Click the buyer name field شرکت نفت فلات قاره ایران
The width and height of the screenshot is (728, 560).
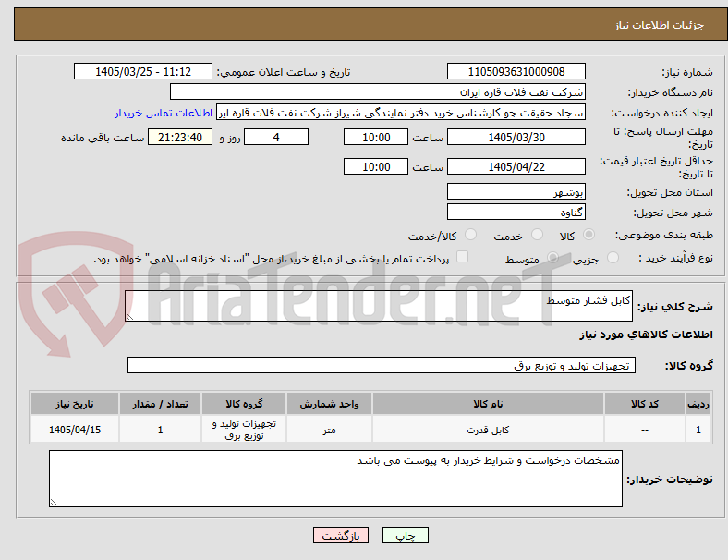[x=378, y=91]
